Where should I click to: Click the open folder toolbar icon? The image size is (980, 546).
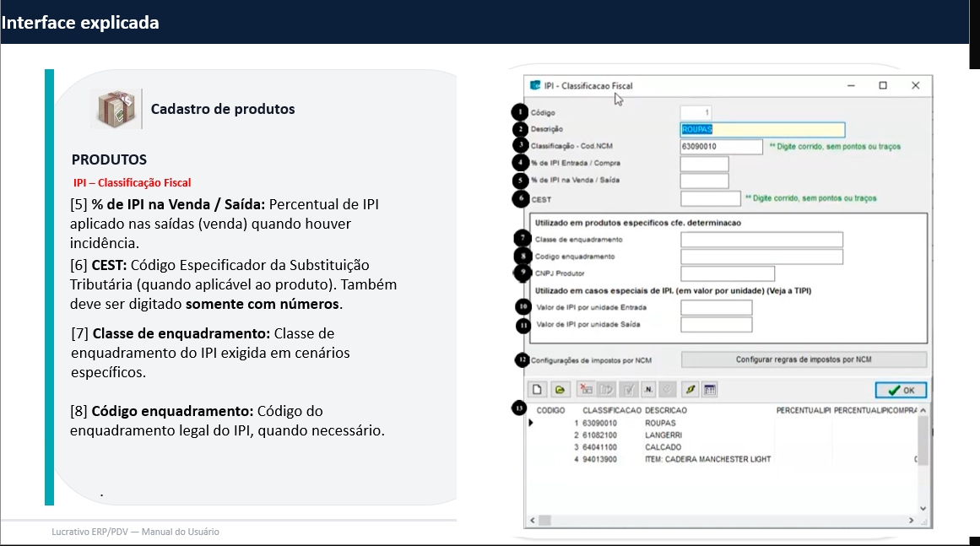559,390
